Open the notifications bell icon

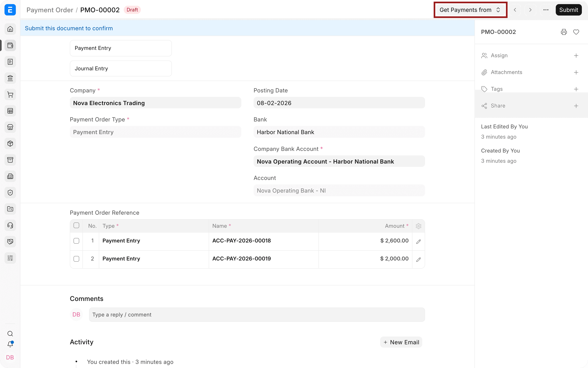click(x=10, y=344)
